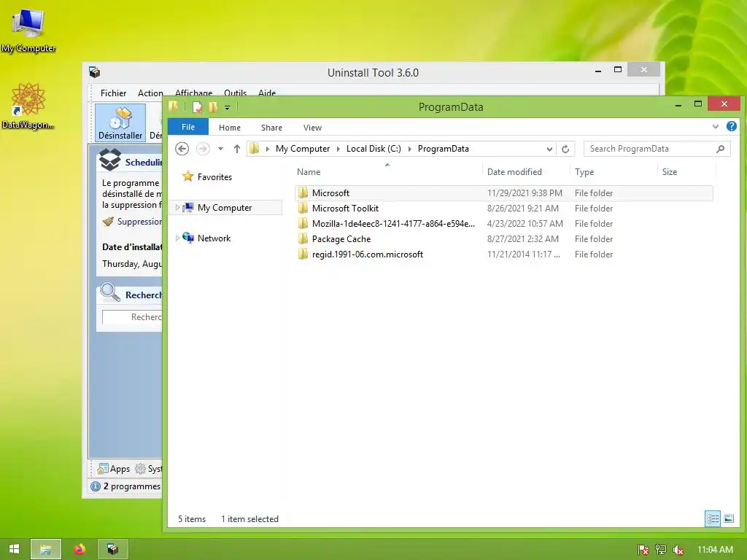Open the address bar history dropdown
Screen dimensions: 747x560
549,149
